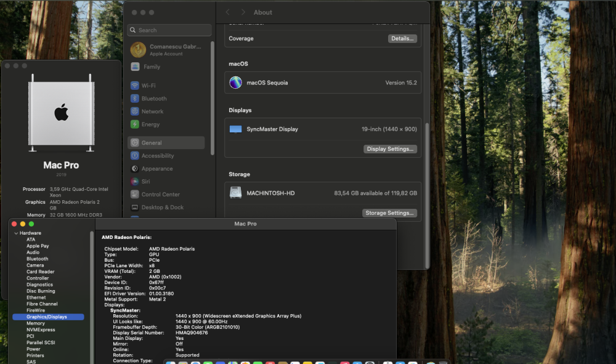Open Energy settings icon
This screenshot has height=364, width=616.
(135, 124)
